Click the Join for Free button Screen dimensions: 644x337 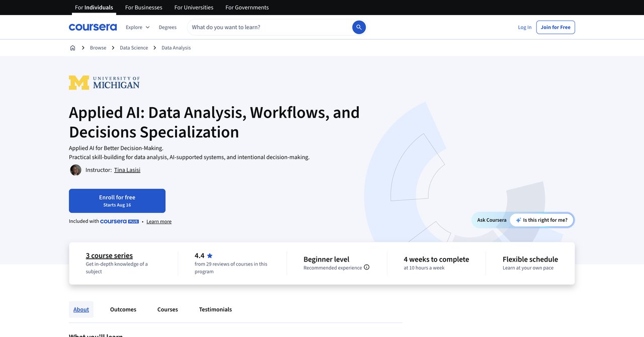pyautogui.click(x=555, y=27)
